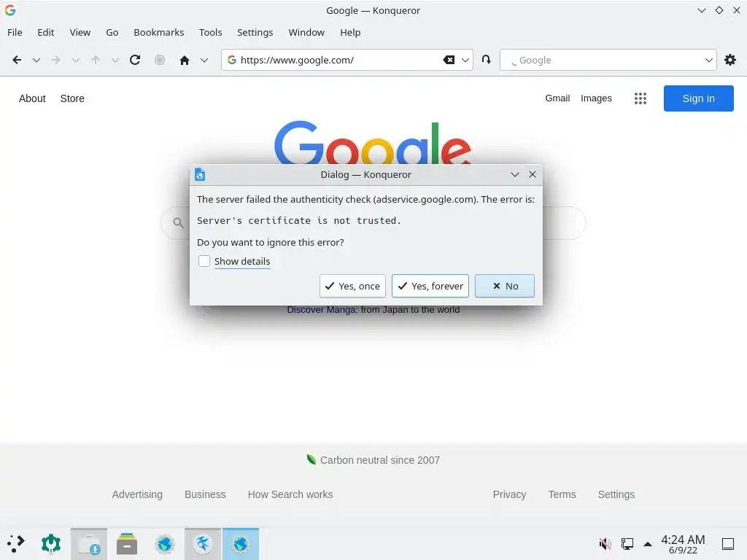Expand the back history dropdown
This screenshot has width=747, height=560.
click(x=36, y=60)
